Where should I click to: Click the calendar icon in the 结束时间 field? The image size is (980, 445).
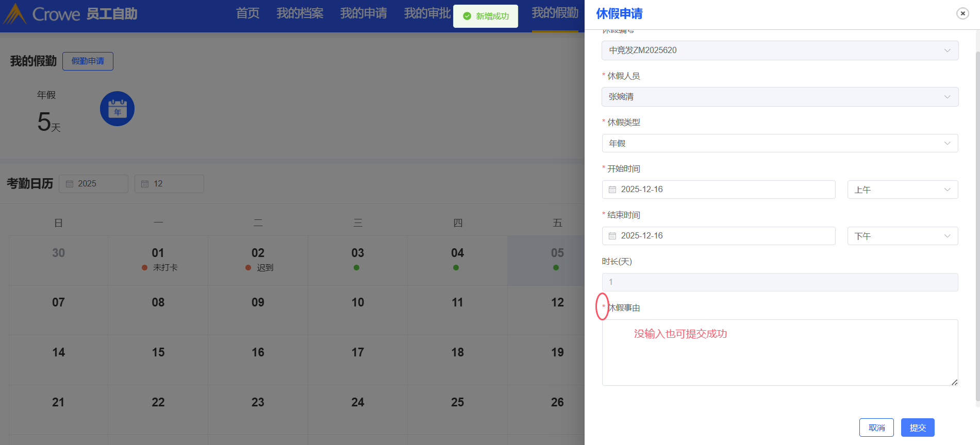click(x=612, y=236)
